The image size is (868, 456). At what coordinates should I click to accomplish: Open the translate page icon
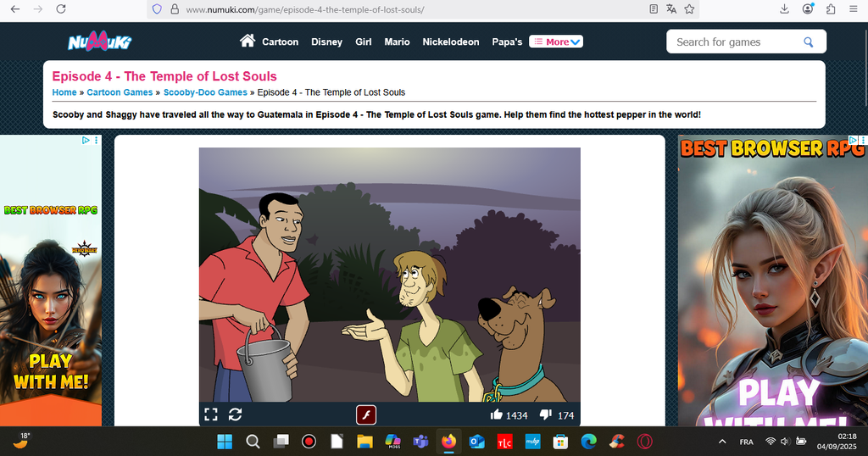(671, 8)
